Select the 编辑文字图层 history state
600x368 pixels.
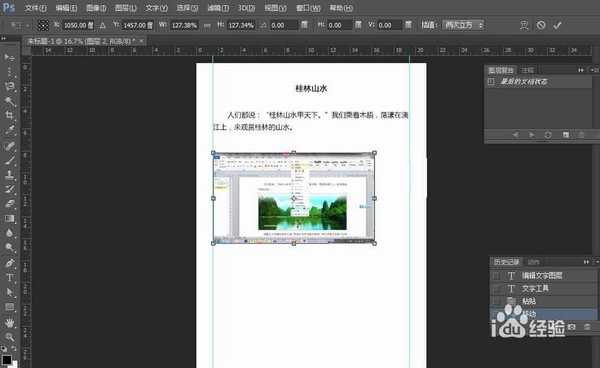click(x=543, y=275)
